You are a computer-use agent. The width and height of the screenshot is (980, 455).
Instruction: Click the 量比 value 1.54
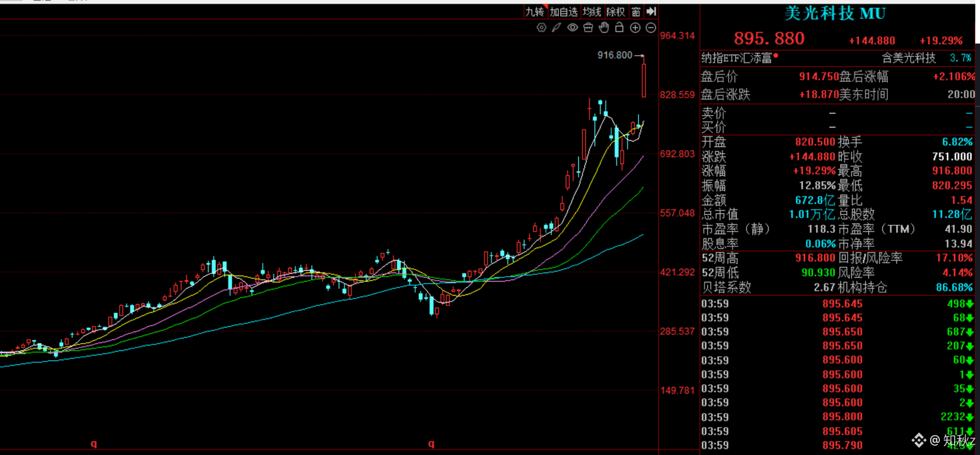point(962,201)
